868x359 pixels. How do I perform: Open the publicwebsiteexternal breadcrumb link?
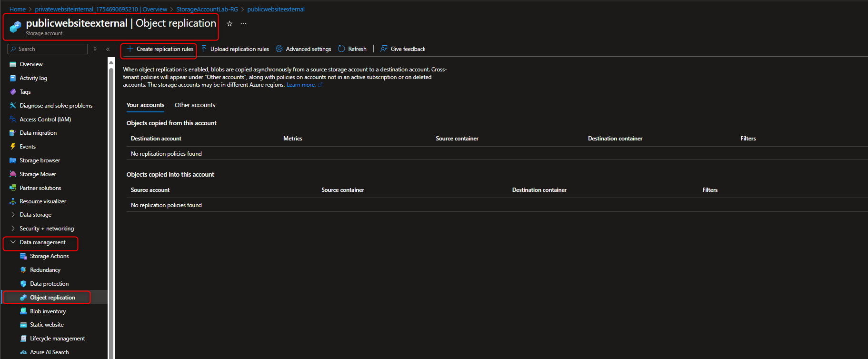pyautogui.click(x=276, y=9)
